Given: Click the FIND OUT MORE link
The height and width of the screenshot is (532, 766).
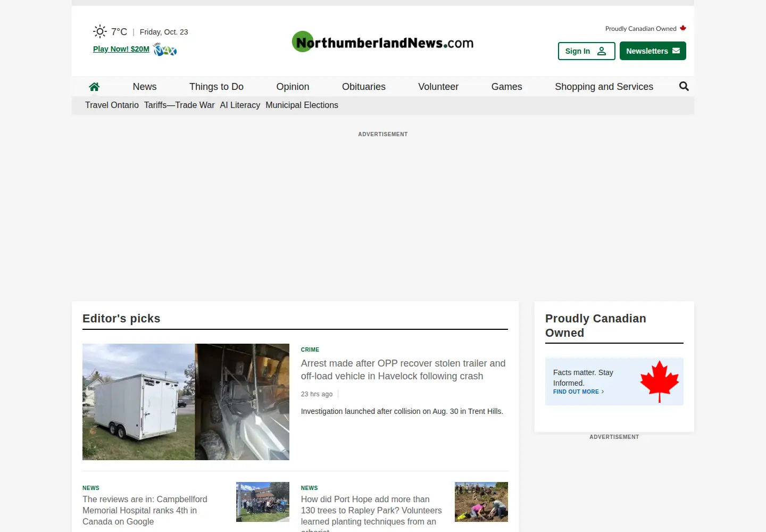Looking at the screenshot, I should click(x=578, y=392).
